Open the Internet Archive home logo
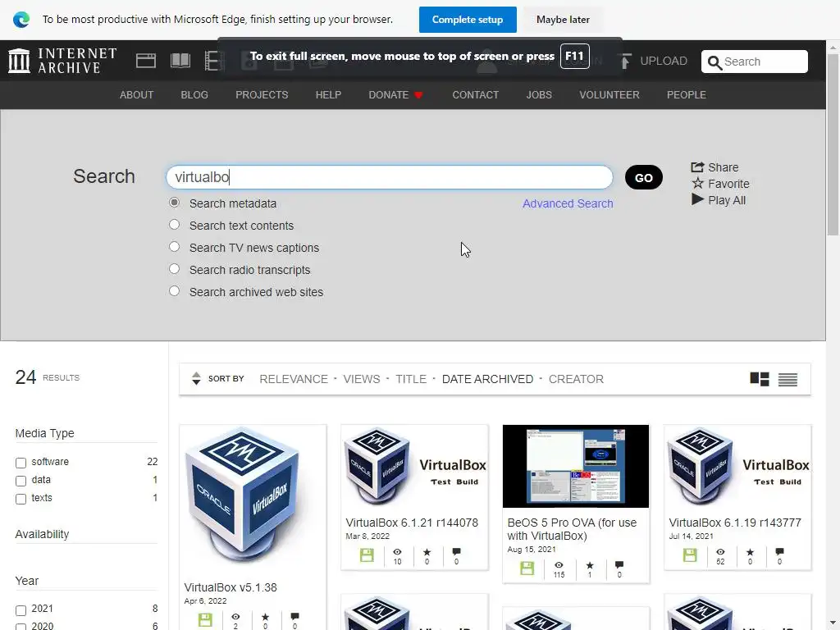 click(62, 61)
